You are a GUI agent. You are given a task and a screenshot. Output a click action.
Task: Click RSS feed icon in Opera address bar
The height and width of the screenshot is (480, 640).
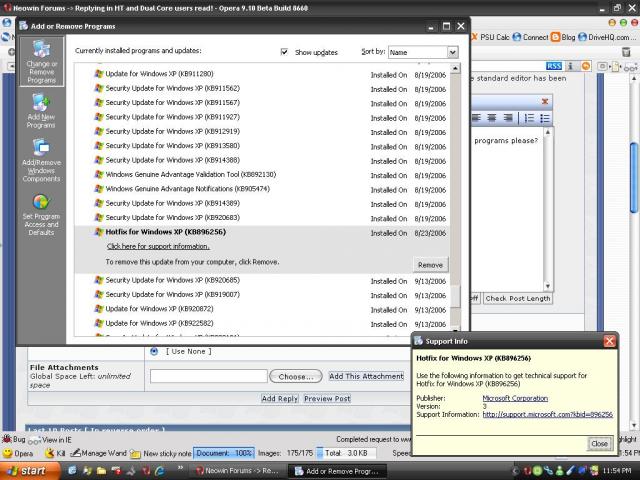[553, 66]
